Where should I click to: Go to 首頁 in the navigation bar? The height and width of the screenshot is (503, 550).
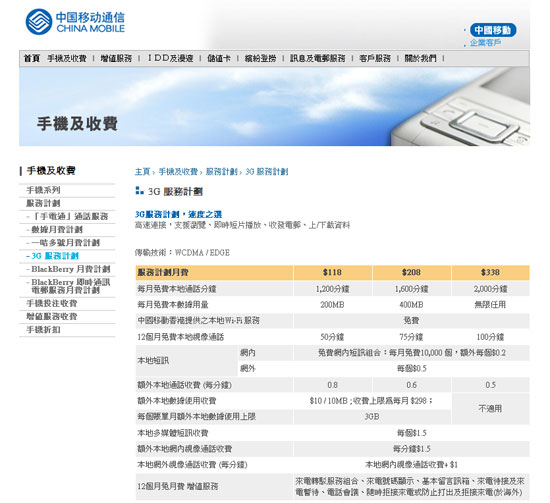point(32,58)
